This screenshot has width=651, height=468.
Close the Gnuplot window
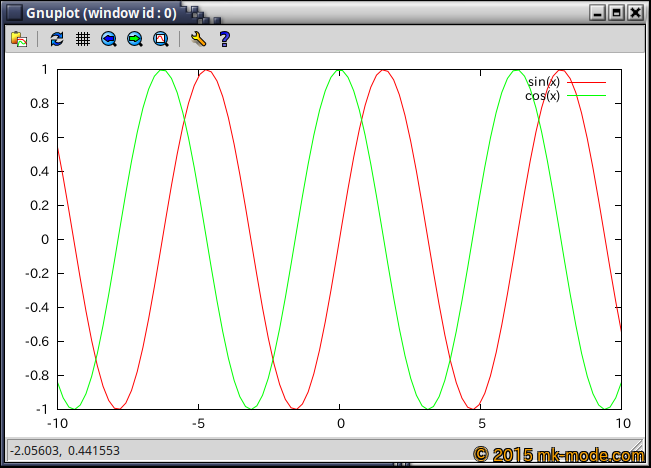point(634,13)
